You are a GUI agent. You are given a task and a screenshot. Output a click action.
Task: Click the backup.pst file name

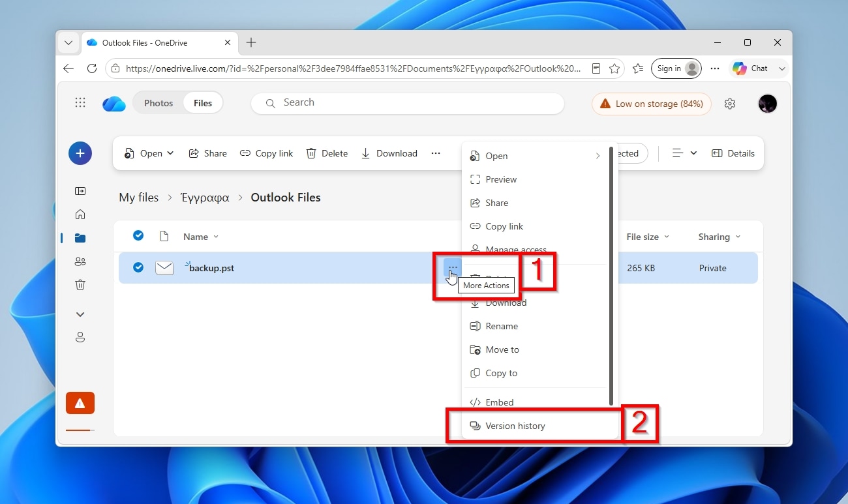coord(211,268)
